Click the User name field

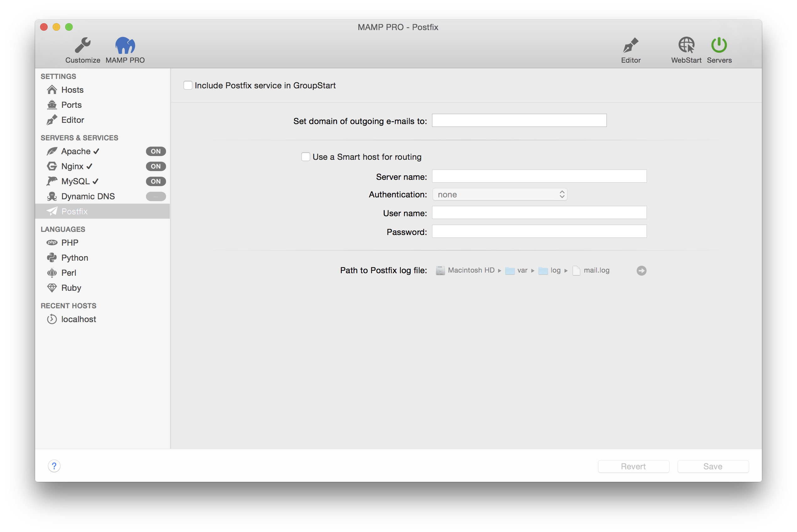click(539, 213)
